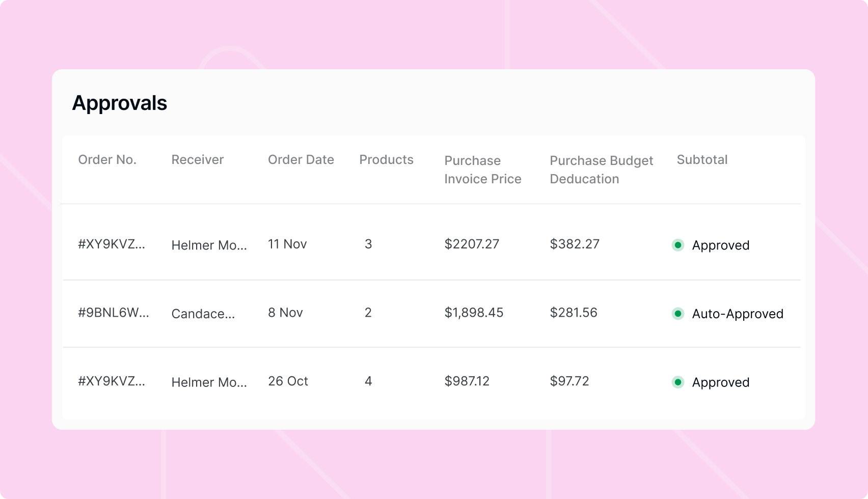Click invoice price $987.12
Image resolution: width=868 pixels, height=499 pixels.
467,381
